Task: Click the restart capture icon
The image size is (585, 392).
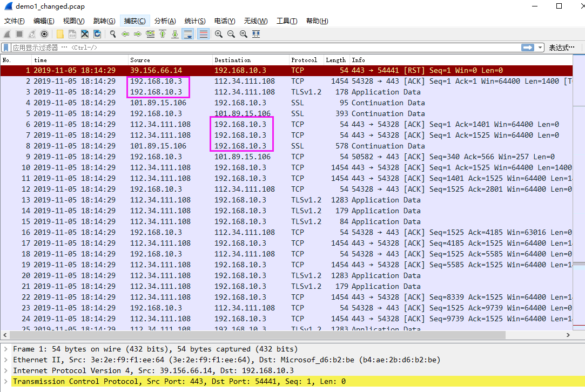Action: 32,35
